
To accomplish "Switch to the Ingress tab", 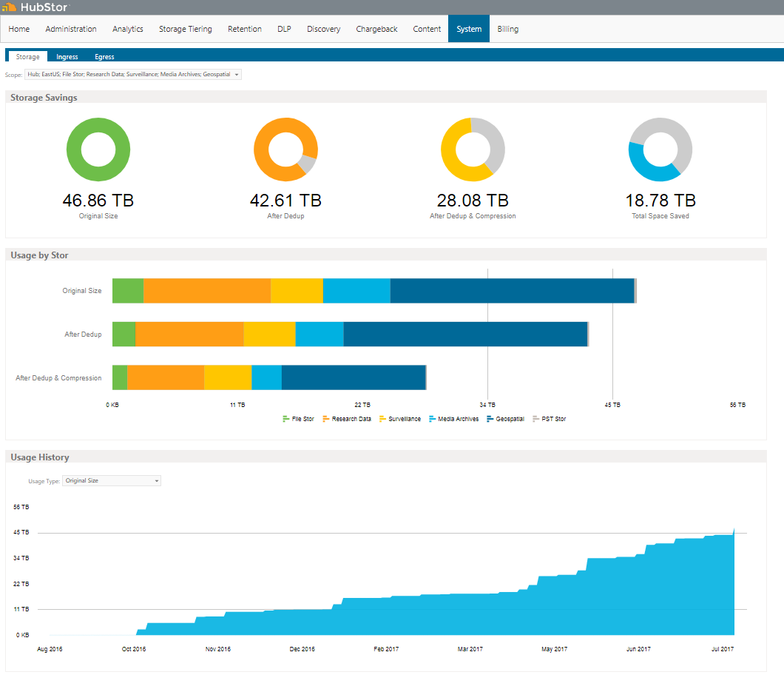I will (x=67, y=56).
